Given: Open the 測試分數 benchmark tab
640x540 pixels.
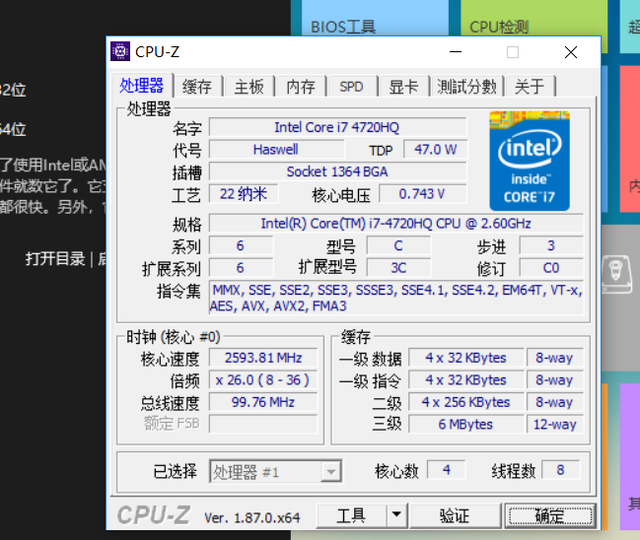Looking at the screenshot, I should click(467, 87).
